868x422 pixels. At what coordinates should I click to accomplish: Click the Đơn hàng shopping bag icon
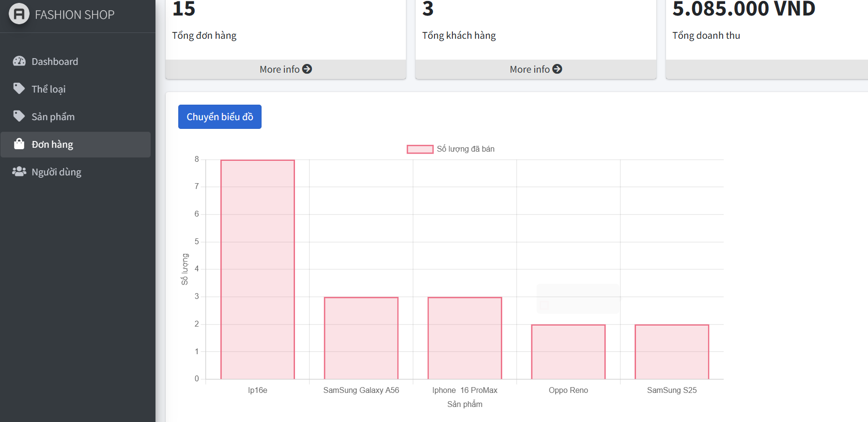[19, 144]
